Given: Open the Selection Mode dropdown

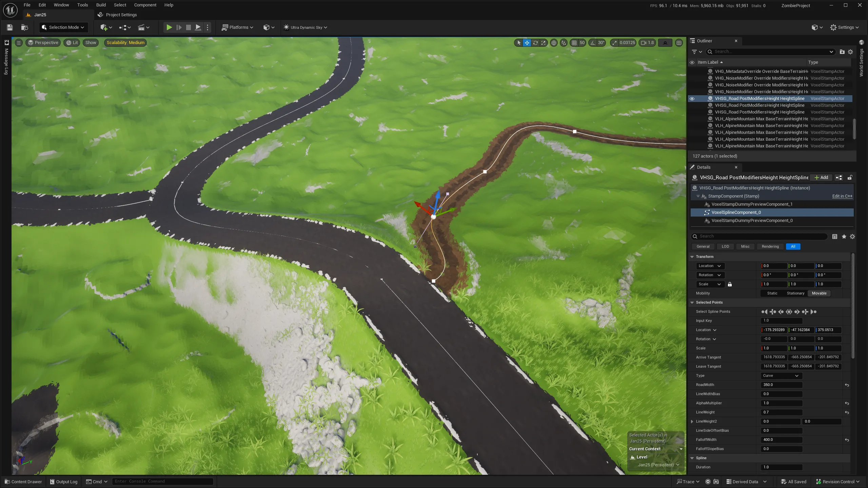Looking at the screenshot, I should (63, 27).
